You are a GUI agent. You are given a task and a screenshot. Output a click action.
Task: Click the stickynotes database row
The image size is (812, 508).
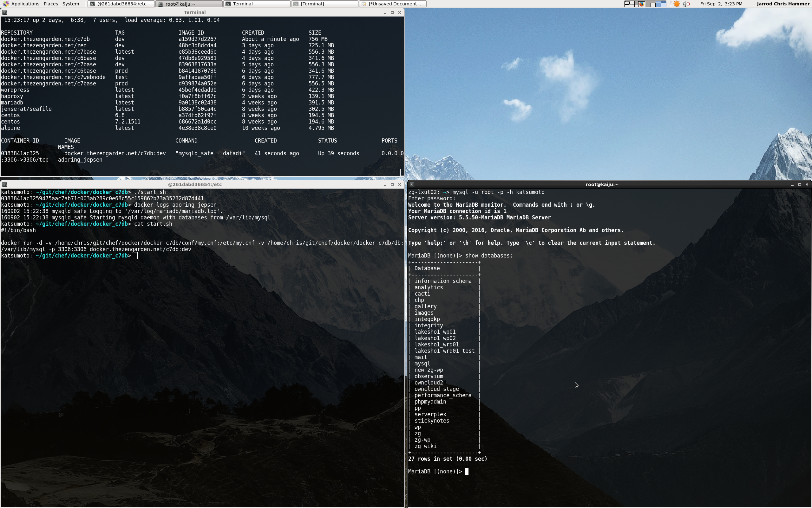tap(444, 421)
